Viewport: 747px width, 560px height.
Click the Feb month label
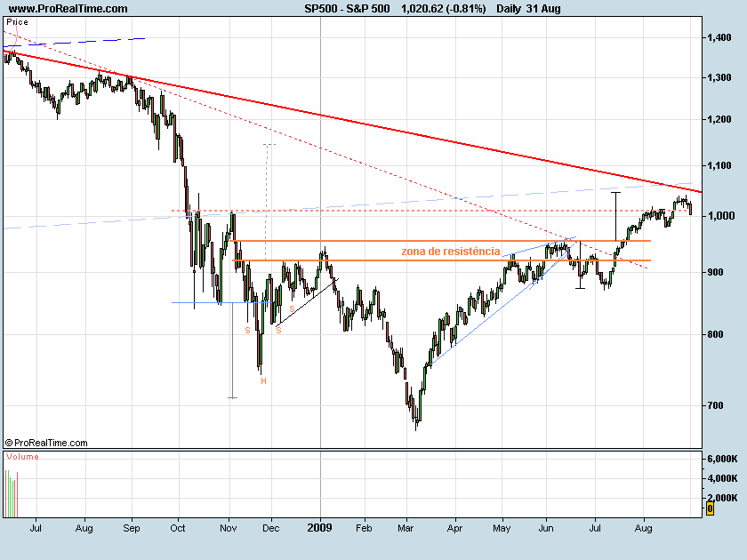click(x=364, y=528)
